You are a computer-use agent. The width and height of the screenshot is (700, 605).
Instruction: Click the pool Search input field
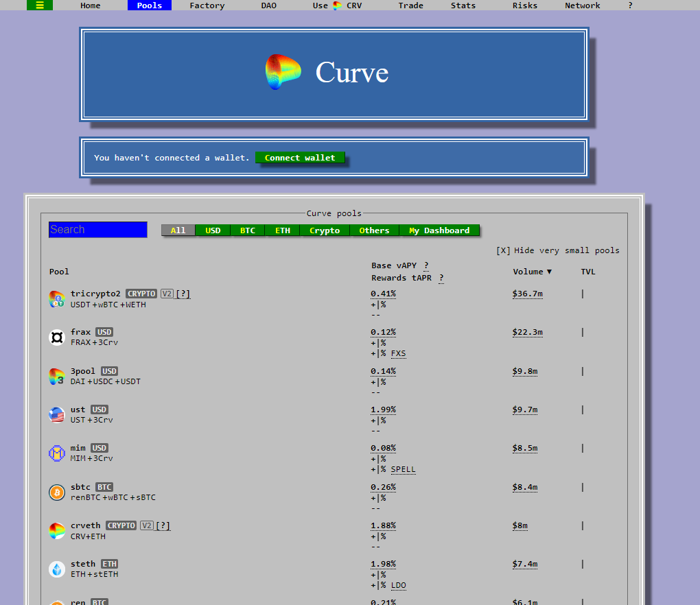(98, 230)
